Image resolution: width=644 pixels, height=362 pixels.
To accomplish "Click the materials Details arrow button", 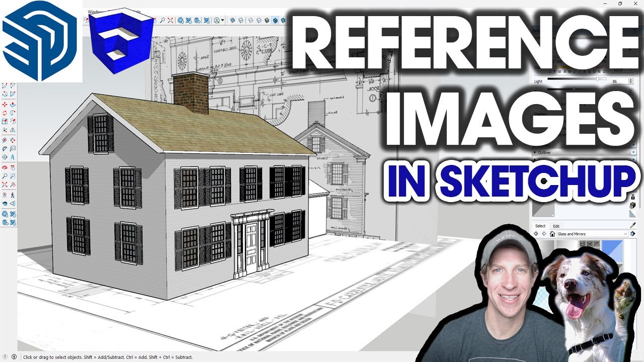I will click(x=632, y=234).
